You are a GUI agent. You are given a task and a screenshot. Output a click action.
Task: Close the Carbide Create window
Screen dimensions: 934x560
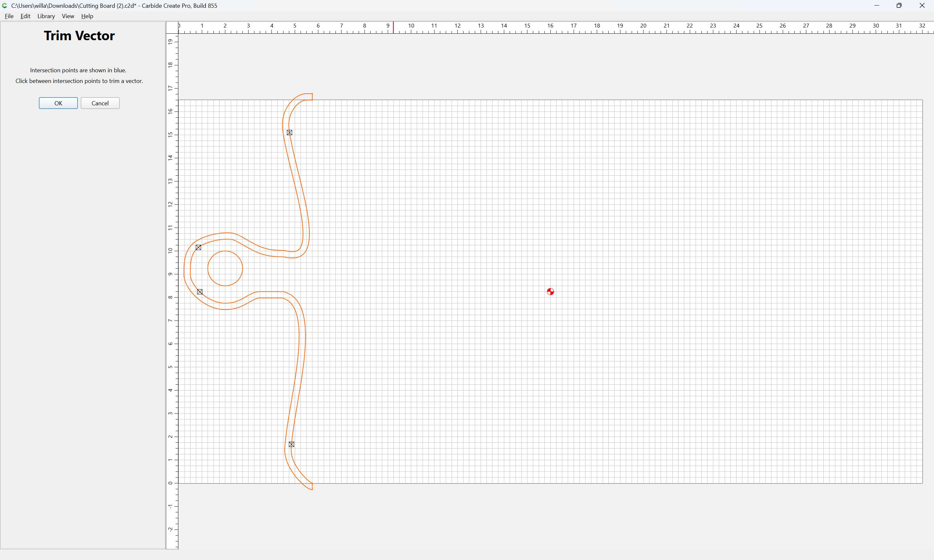coord(922,6)
